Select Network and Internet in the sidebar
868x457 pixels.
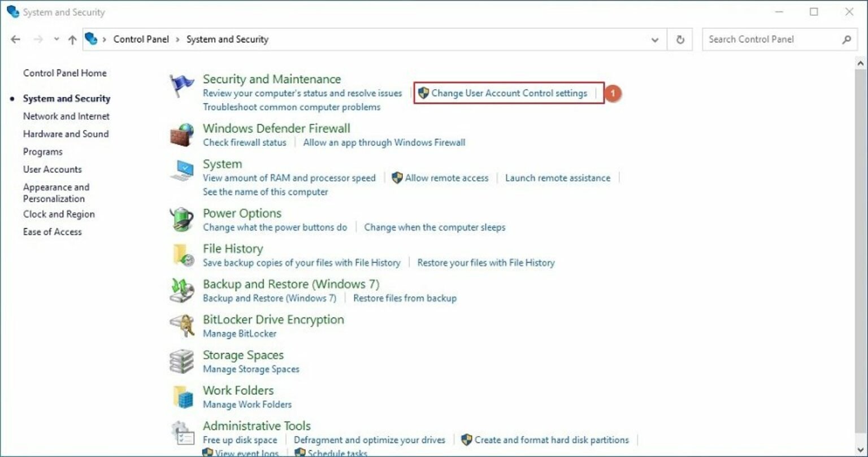point(66,116)
